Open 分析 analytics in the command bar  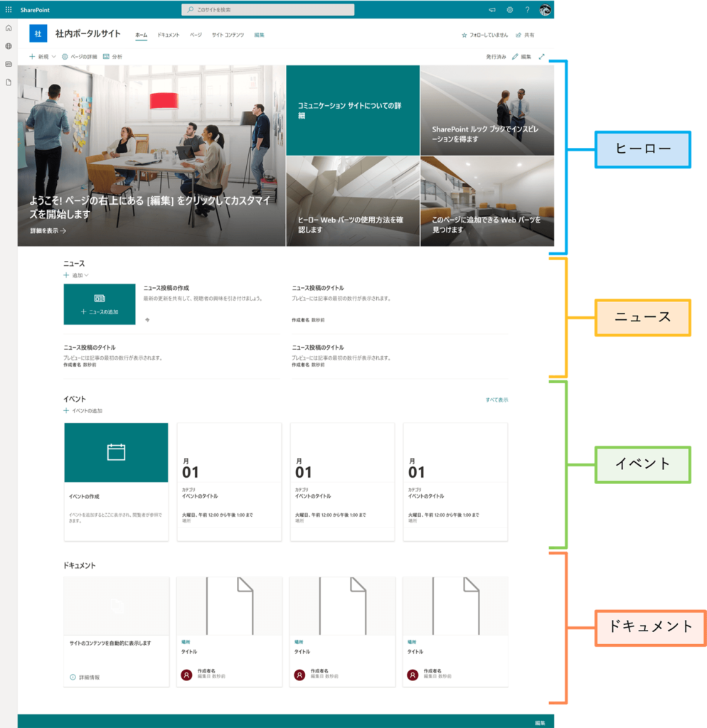(112, 57)
